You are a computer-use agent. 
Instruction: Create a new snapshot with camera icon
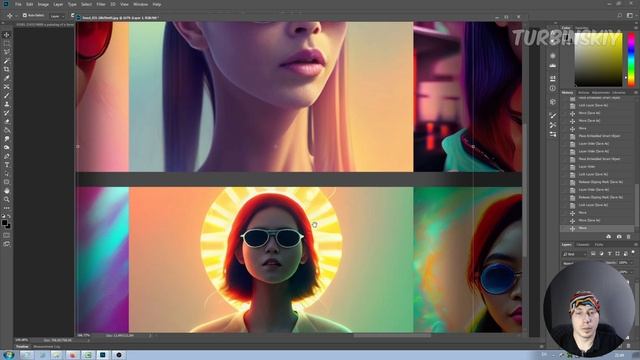pyautogui.click(x=619, y=237)
